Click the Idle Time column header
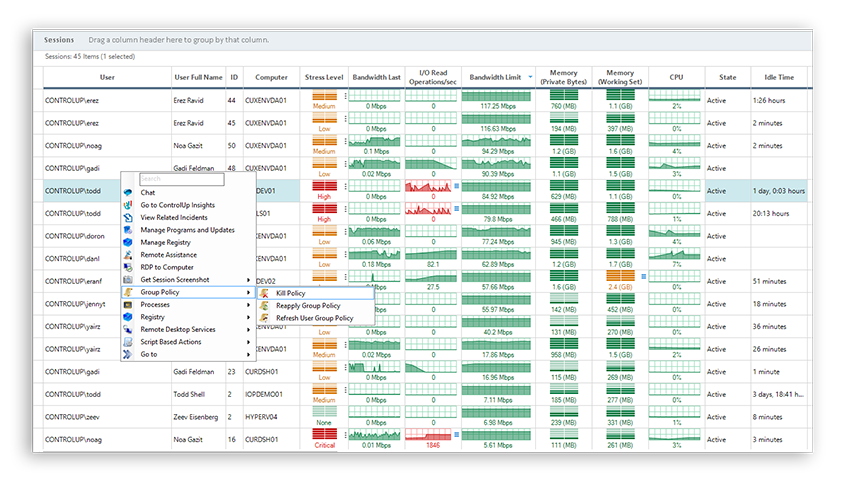The image size is (845, 490). (779, 77)
